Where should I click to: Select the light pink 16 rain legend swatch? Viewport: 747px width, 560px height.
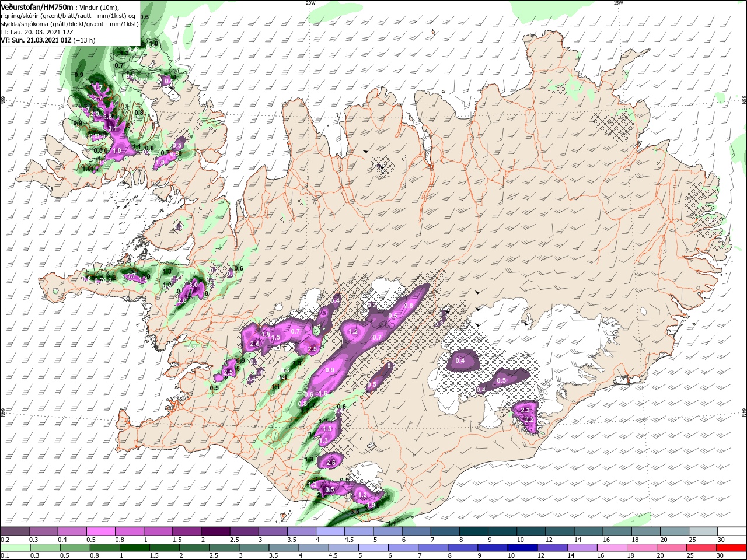(612, 548)
